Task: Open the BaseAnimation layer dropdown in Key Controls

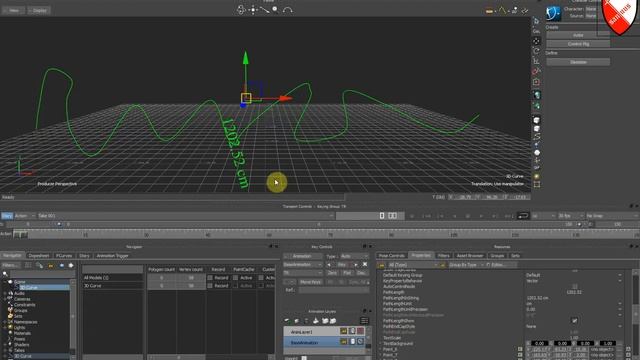Action: 302,264
